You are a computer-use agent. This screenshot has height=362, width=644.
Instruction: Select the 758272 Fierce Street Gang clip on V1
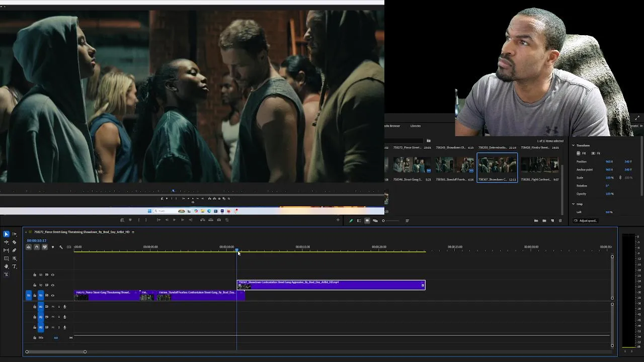pyautogui.click(x=106, y=296)
